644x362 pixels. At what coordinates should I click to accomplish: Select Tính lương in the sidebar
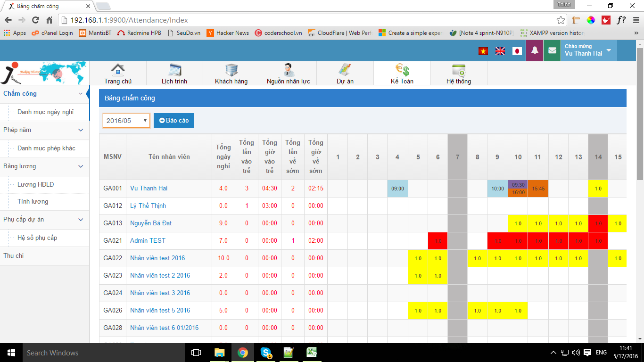point(33,202)
